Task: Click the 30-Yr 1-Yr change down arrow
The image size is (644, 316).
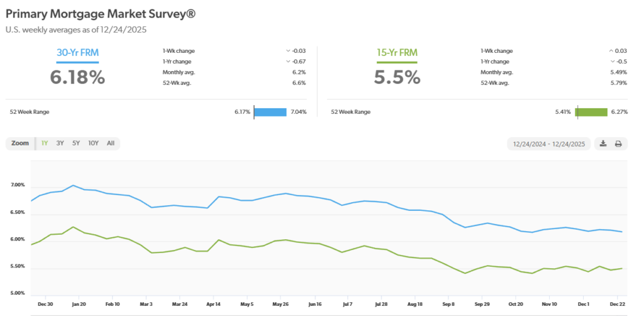Action: 288,61
